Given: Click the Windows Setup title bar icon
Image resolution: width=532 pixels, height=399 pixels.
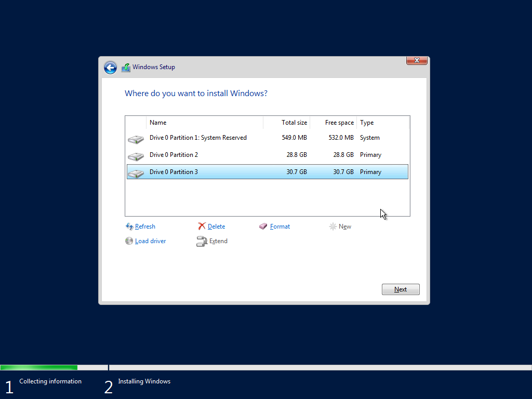Looking at the screenshot, I should click(x=125, y=67).
